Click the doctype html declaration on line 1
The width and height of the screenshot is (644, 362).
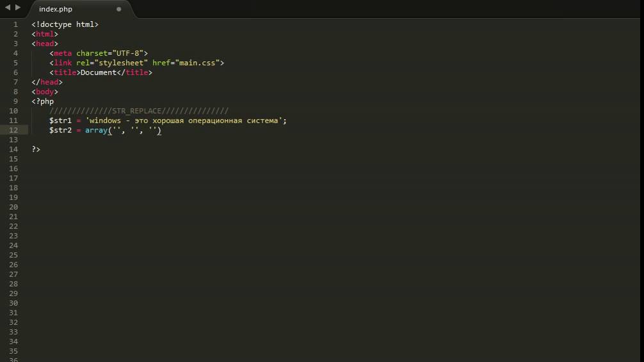pos(65,24)
